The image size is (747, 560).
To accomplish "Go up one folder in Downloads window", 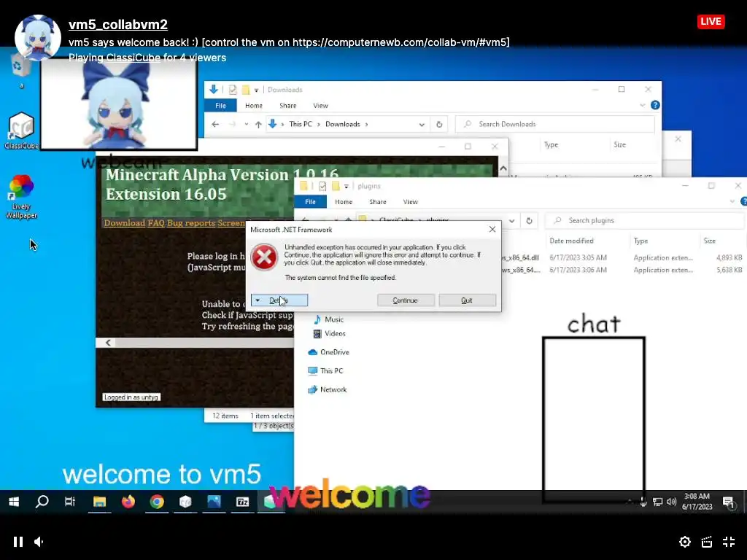I will pos(258,124).
